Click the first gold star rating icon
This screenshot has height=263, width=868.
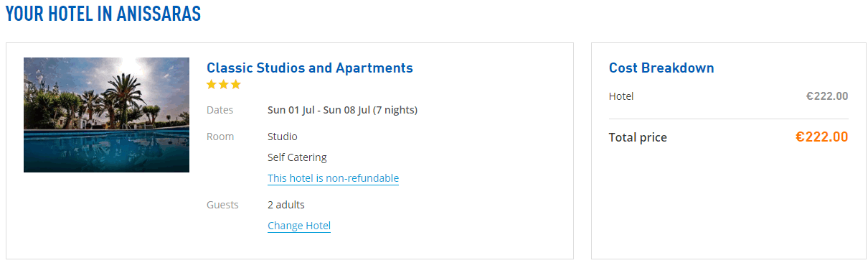[212, 85]
